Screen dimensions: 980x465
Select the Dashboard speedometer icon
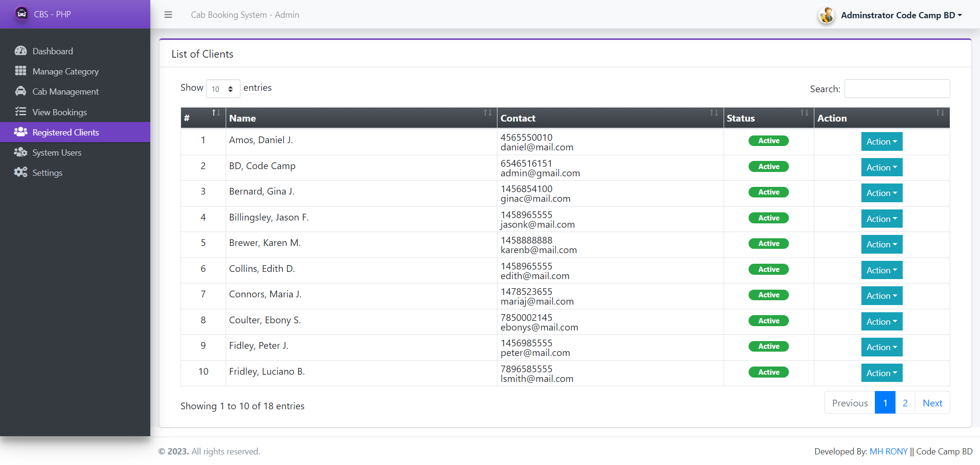pyautogui.click(x=21, y=50)
